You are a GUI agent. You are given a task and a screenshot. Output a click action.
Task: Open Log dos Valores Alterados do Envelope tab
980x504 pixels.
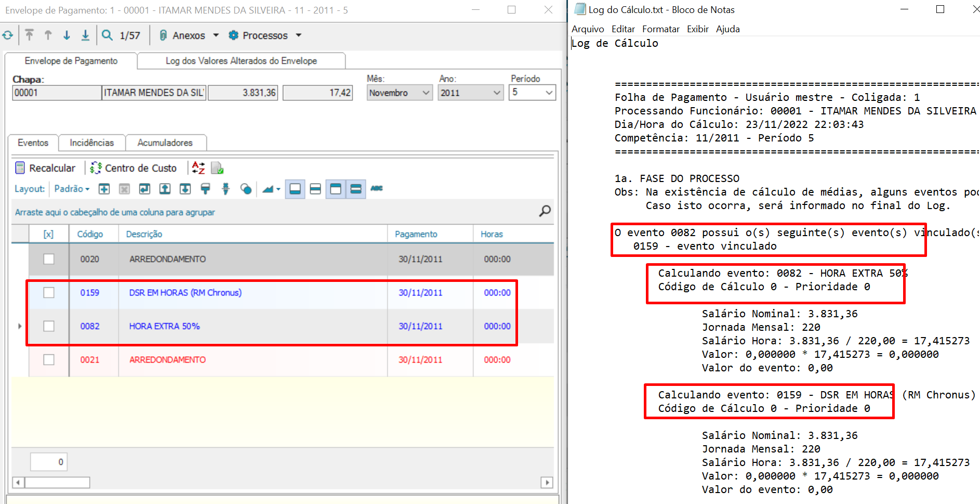[x=241, y=61]
